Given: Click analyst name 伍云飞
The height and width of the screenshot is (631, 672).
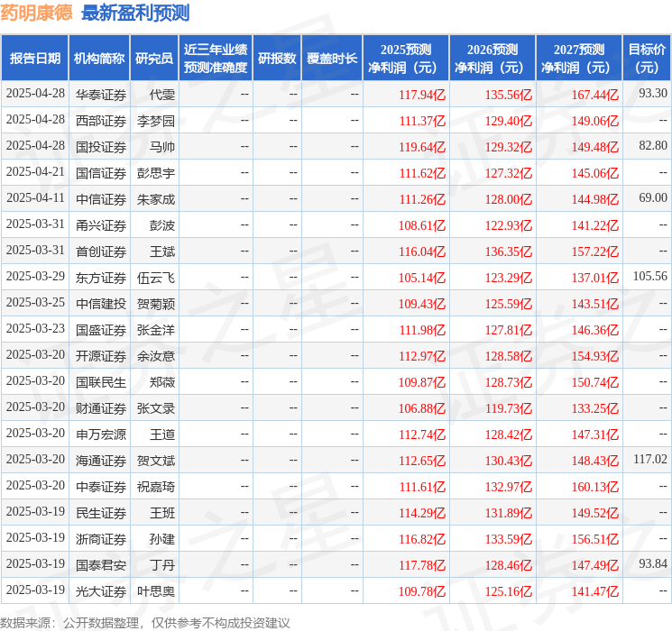Looking at the screenshot, I should coord(156,278).
